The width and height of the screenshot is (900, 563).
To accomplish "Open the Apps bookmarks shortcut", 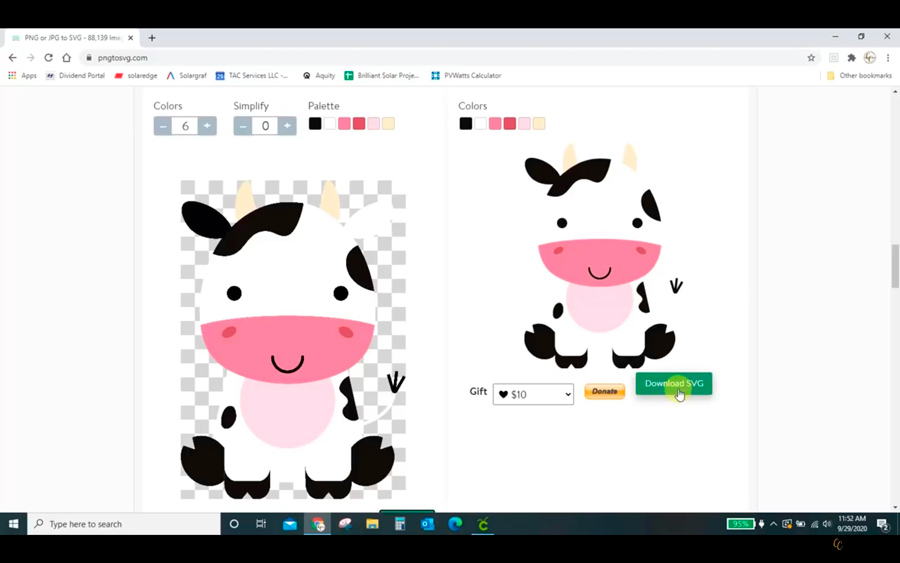I will [x=22, y=75].
